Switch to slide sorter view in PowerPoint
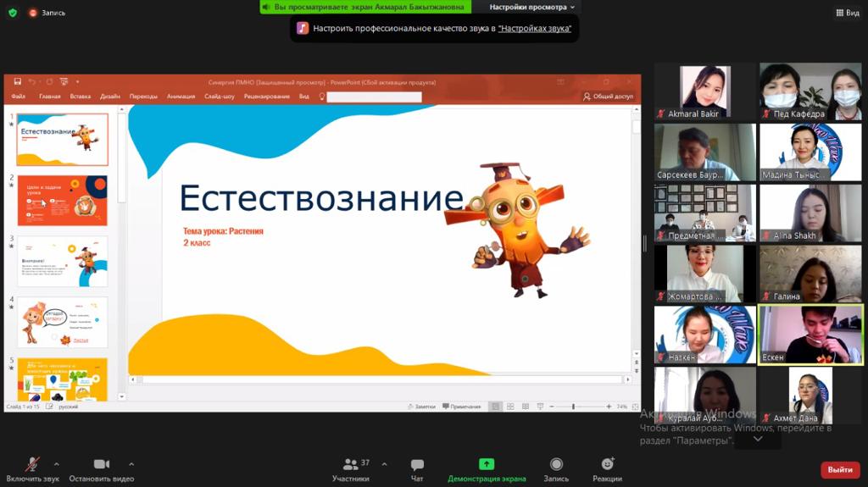The width and height of the screenshot is (868, 487). click(x=510, y=407)
